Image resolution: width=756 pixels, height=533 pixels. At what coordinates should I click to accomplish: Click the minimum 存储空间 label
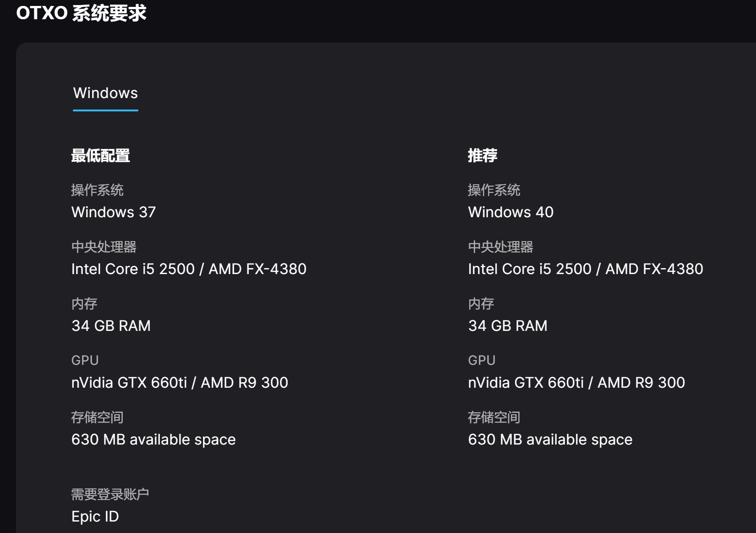tap(97, 418)
